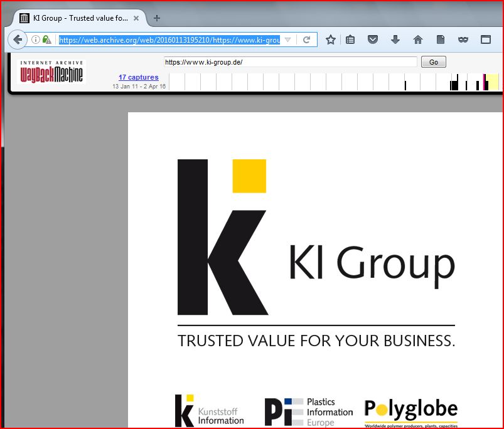Click the Wayback Machine logo
504x429 pixels.
coord(51,72)
